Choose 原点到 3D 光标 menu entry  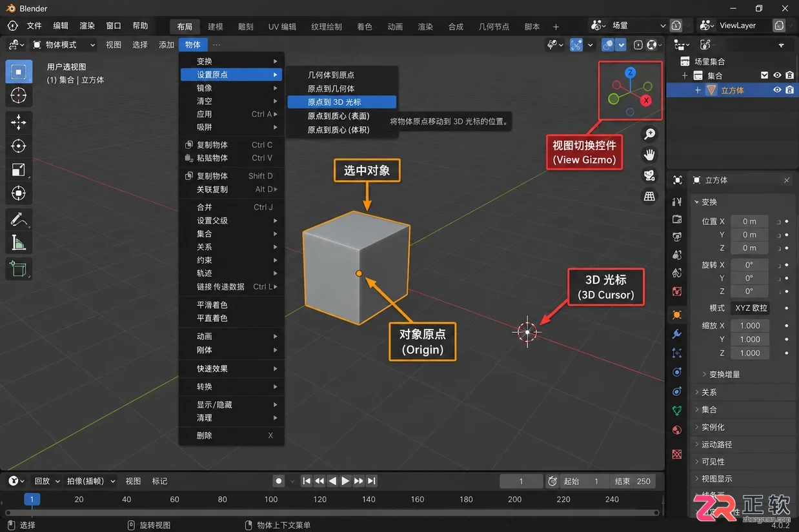point(341,102)
